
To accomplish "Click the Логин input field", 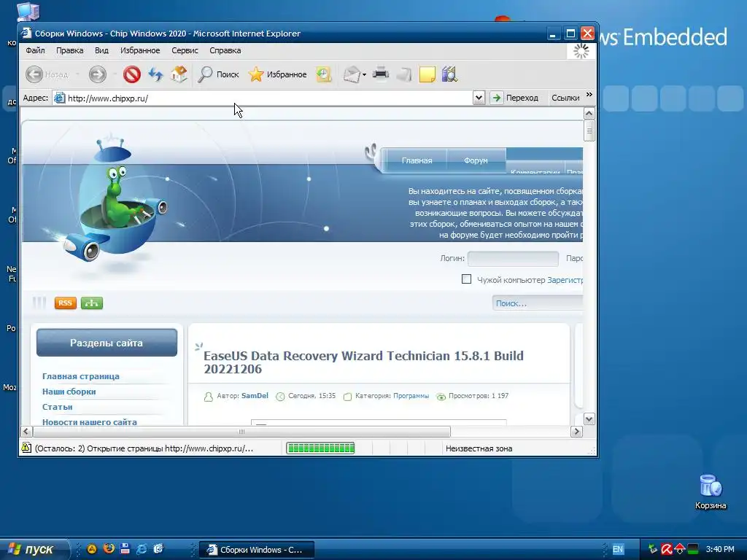I will (513, 259).
